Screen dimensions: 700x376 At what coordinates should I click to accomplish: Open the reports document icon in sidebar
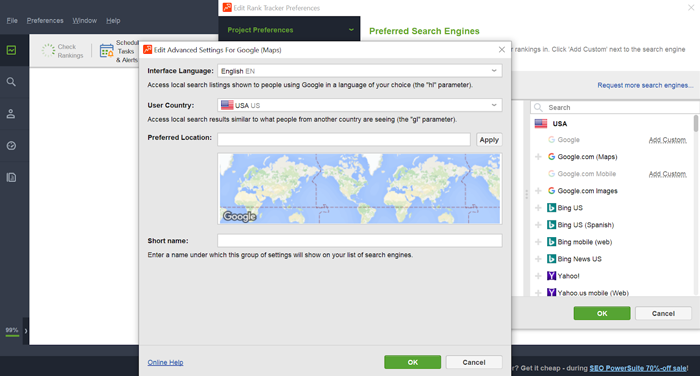coord(11,177)
